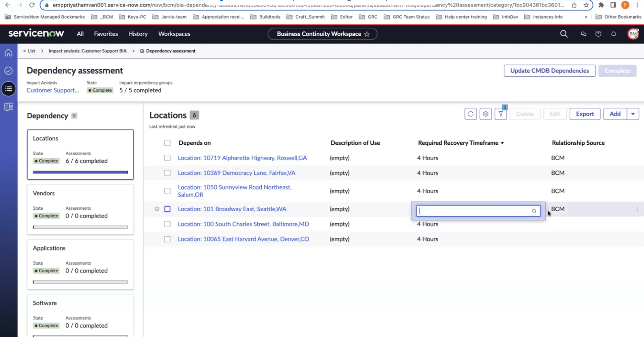Open the filter funnel icon
This screenshot has width=644, height=337.
coord(501,114)
